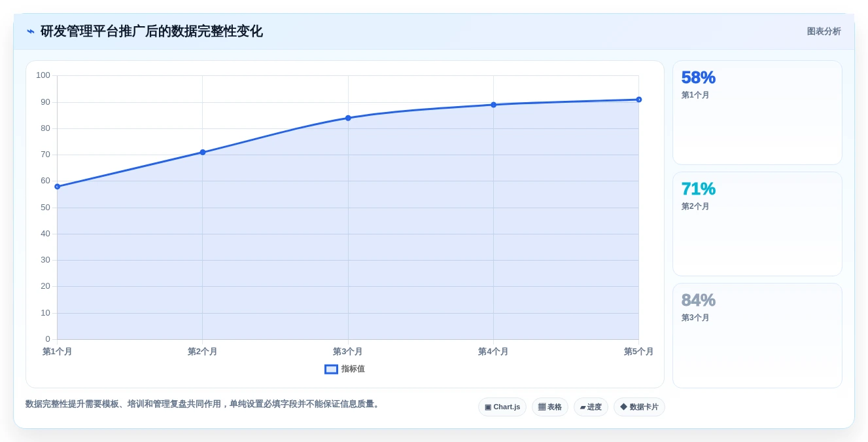This screenshot has width=868, height=442.
Task: Click the 100 y-axis value
Action: 43,75
